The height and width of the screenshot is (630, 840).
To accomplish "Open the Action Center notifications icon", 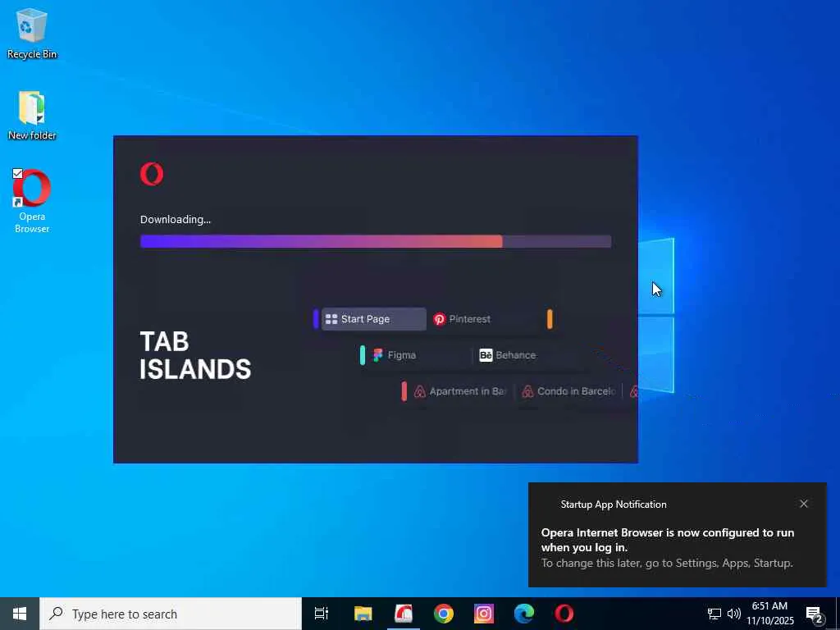I will [815, 614].
